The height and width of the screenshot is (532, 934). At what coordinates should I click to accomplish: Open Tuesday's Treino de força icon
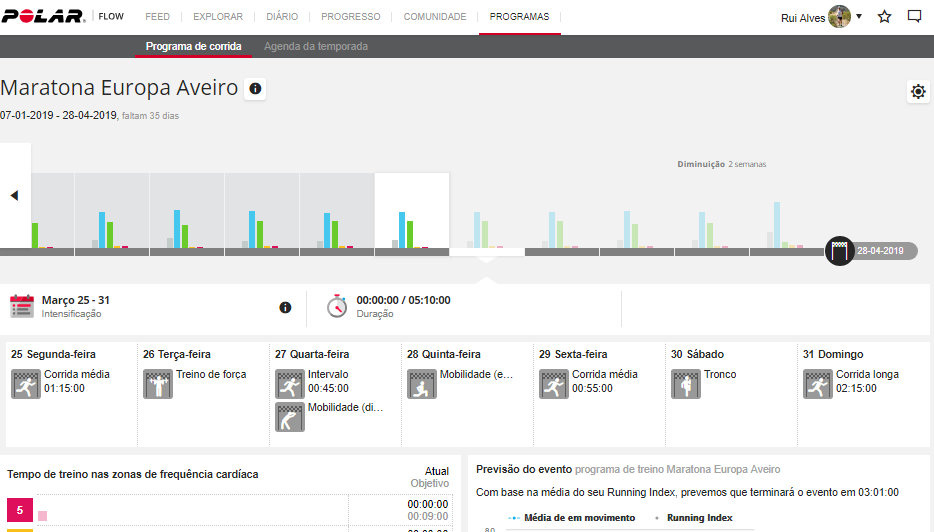click(158, 384)
